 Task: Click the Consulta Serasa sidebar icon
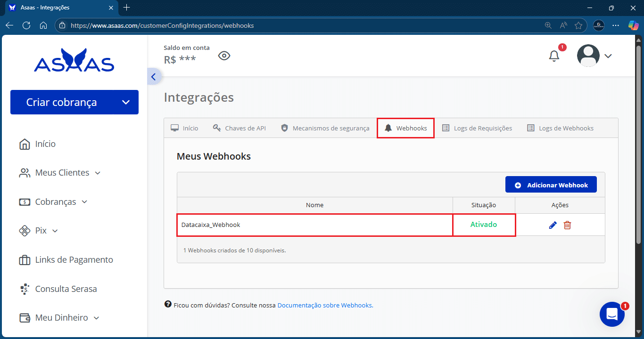coord(25,289)
